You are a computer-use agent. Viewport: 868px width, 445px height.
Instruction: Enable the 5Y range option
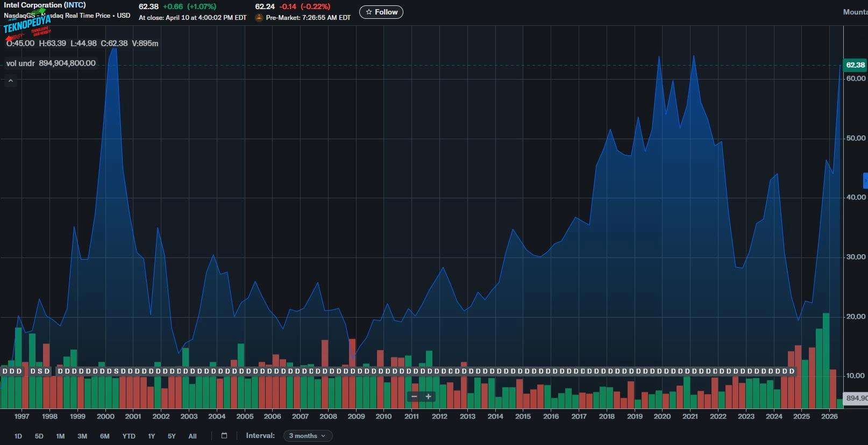click(172, 436)
